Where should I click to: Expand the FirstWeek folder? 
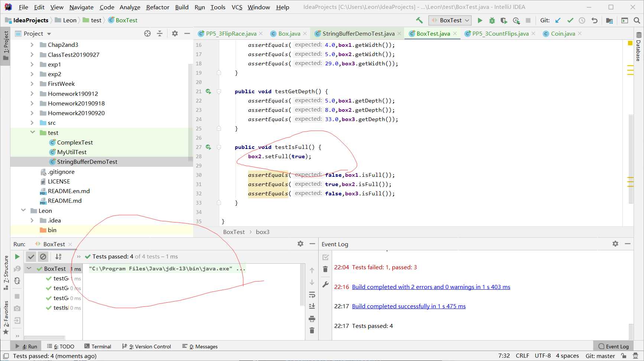(32, 84)
